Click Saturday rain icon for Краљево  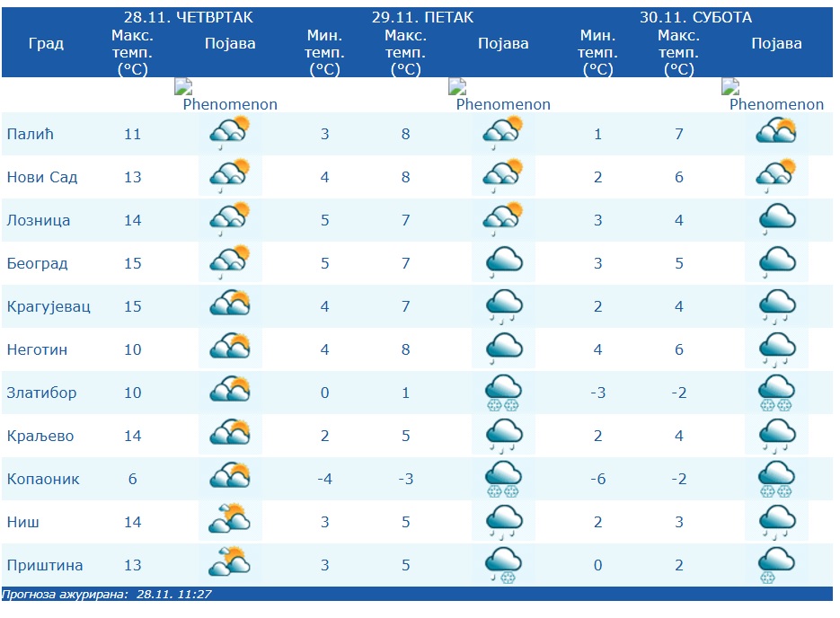776,437
